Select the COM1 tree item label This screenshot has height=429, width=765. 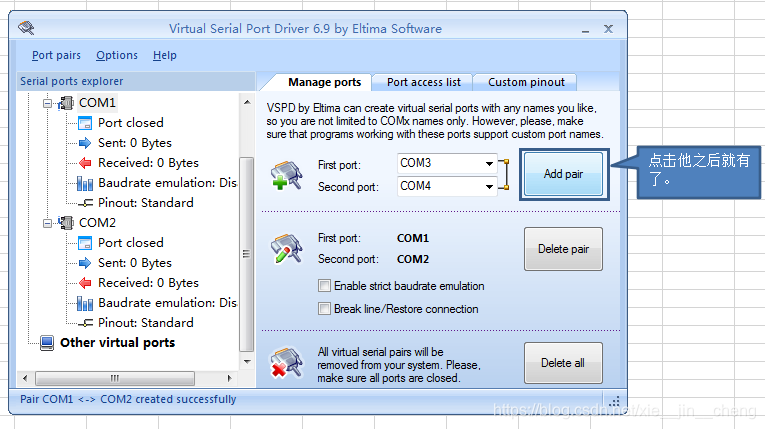pos(97,103)
